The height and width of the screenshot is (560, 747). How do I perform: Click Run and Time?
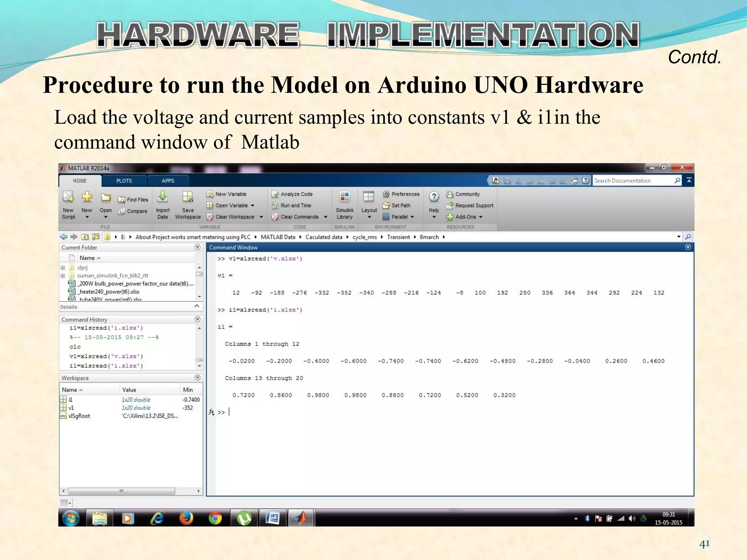click(291, 206)
